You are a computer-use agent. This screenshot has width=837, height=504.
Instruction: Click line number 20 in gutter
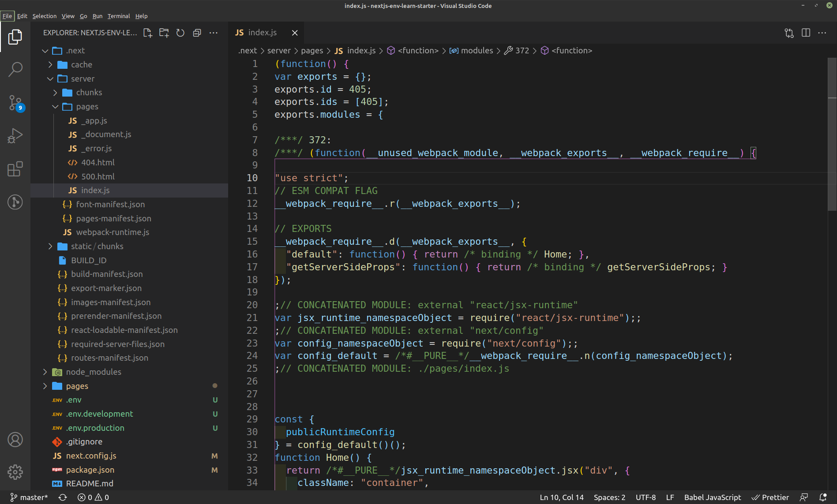[x=252, y=305]
